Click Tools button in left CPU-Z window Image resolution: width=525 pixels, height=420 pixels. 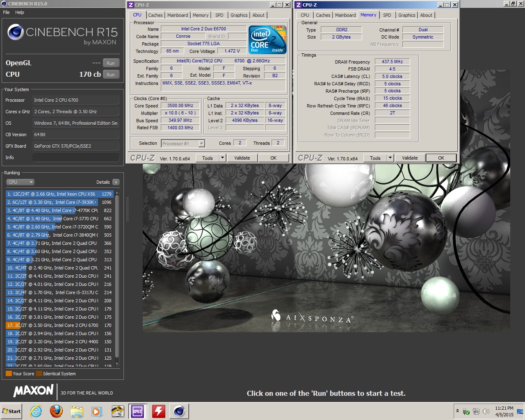tap(208, 158)
